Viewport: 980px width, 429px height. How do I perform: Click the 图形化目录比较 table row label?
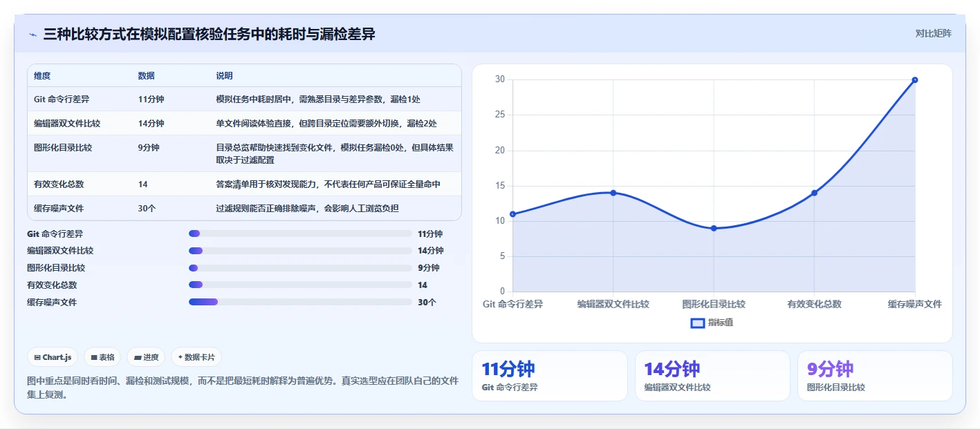[63, 148]
